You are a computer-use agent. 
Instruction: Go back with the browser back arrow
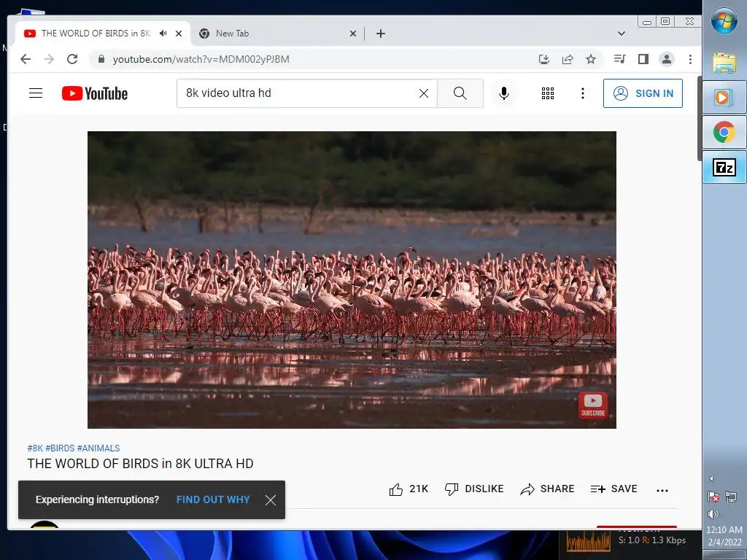point(26,59)
